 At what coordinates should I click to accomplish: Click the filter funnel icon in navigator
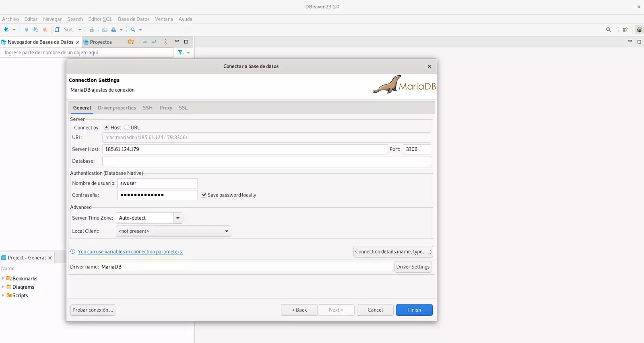point(181,52)
